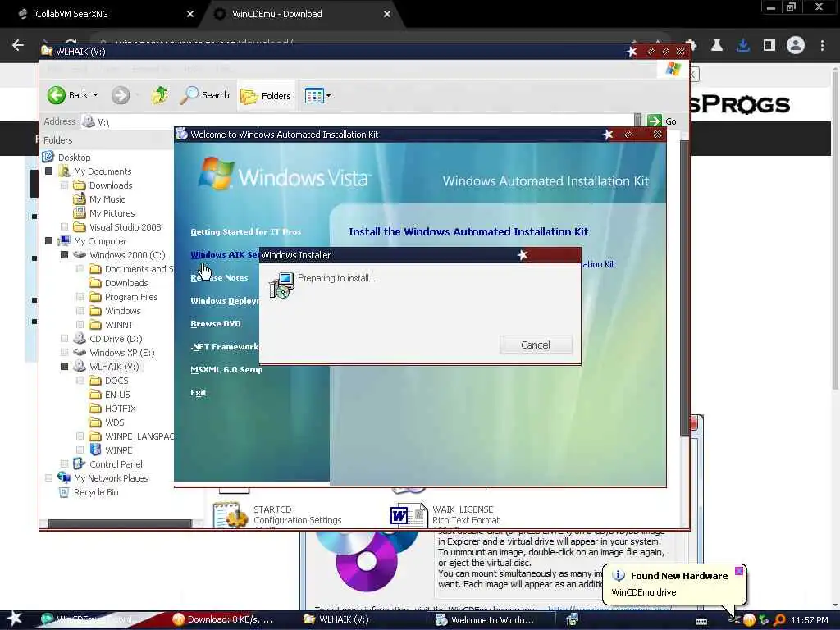Viewport: 840px width, 630px height.
Task: Click the Address bar field showing V:\
Action: click(359, 121)
